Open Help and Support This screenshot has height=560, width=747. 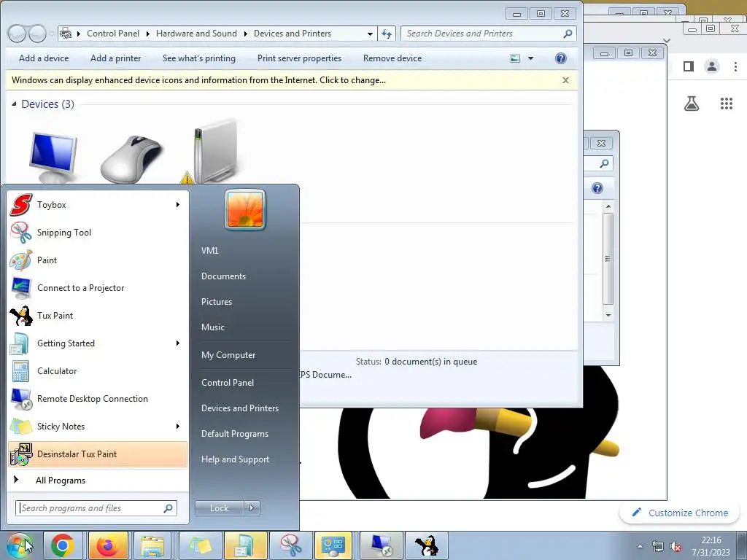pyautogui.click(x=235, y=459)
